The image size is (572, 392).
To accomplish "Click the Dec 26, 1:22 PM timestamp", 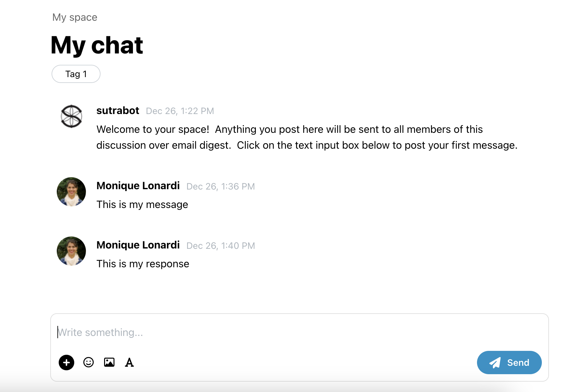I will pos(180,111).
